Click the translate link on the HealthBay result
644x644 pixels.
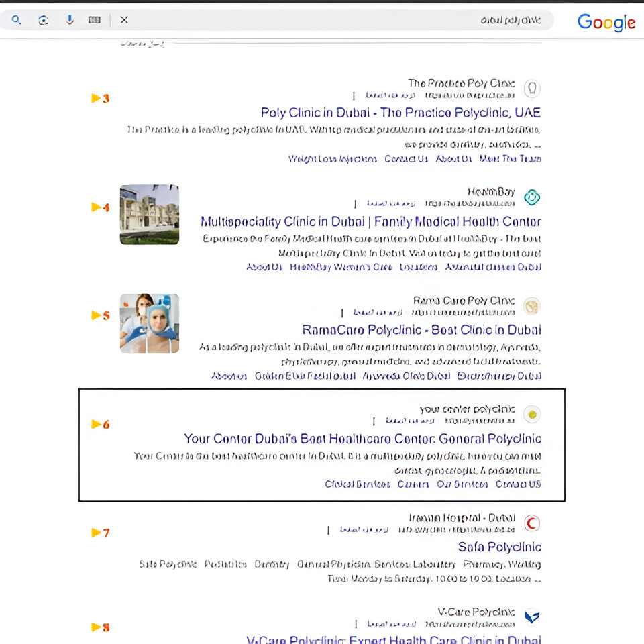click(x=391, y=204)
